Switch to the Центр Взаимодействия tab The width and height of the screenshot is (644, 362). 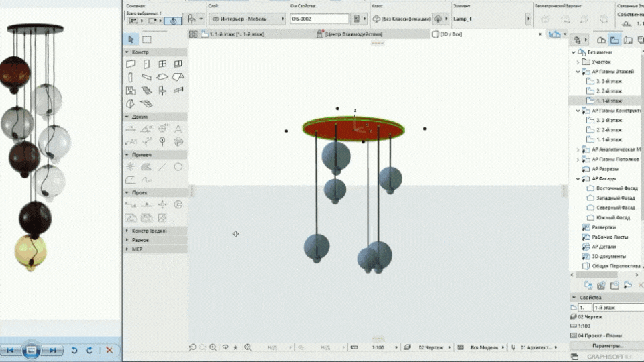pos(354,34)
